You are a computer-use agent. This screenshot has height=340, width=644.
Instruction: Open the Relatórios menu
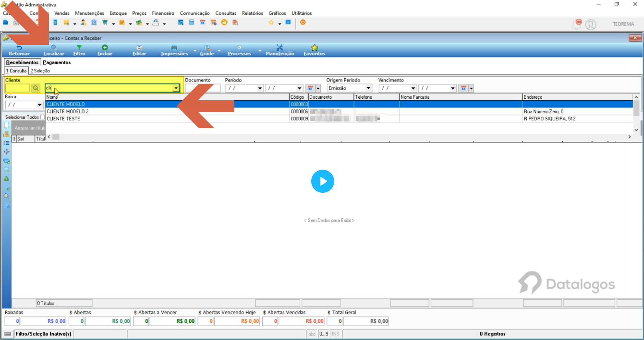tap(253, 13)
